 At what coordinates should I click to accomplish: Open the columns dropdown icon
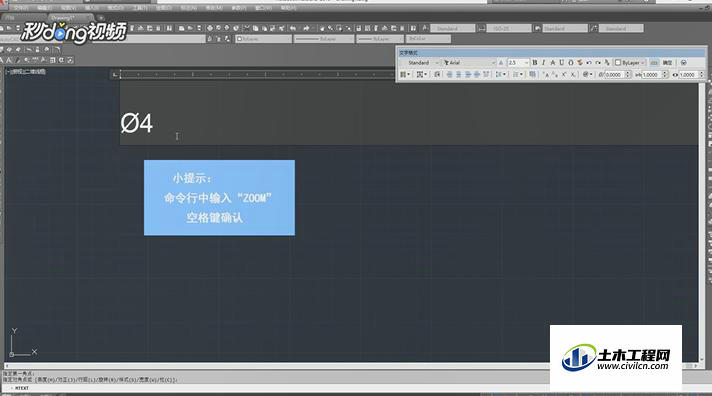tap(404, 74)
